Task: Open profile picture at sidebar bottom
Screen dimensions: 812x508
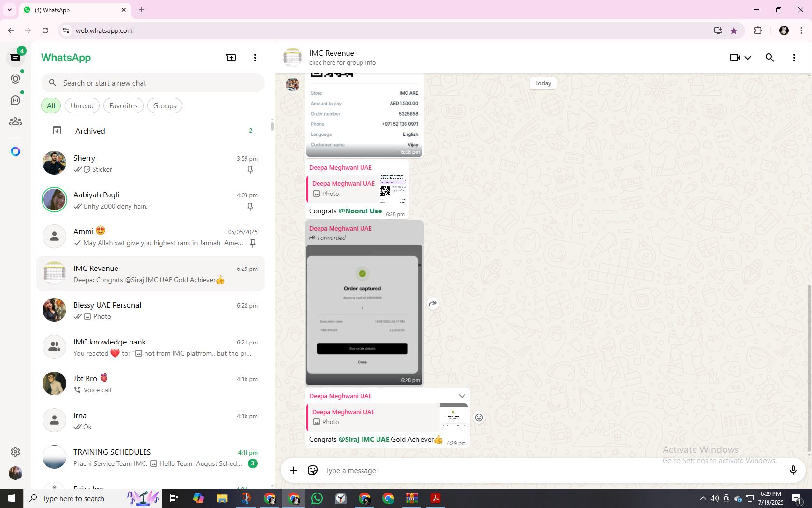Action: coord(15,473)
